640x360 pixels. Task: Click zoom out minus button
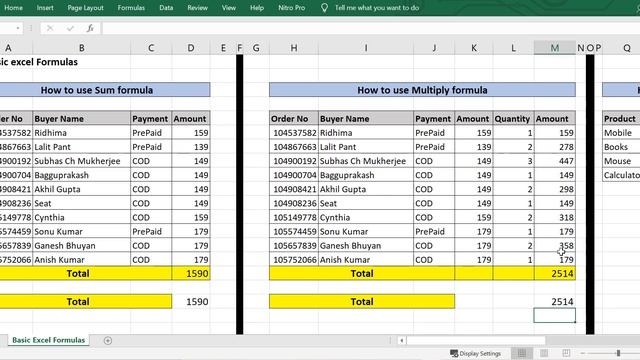coord(583,353)
